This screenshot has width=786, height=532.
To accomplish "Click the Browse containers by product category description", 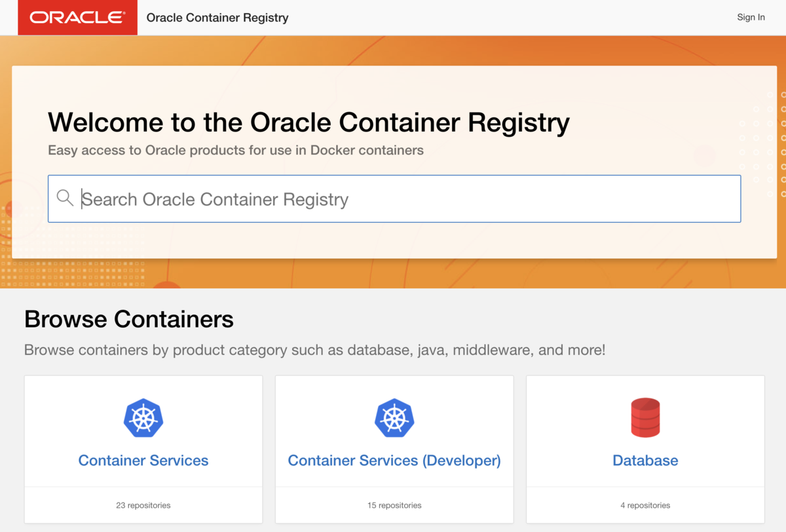I will [x=314, y=350].
